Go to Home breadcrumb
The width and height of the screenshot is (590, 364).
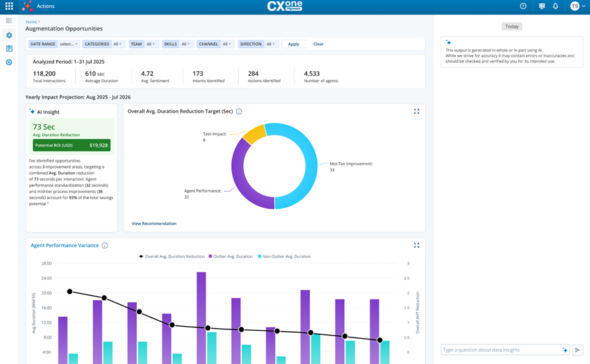click(x=31, y=22)
